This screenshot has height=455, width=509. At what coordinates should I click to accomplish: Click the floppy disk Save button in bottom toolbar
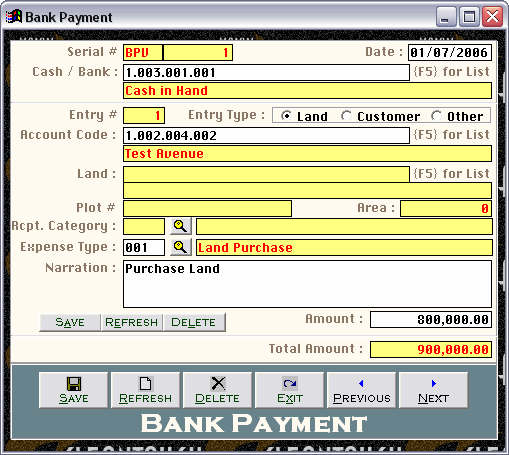tap(73, 390)
